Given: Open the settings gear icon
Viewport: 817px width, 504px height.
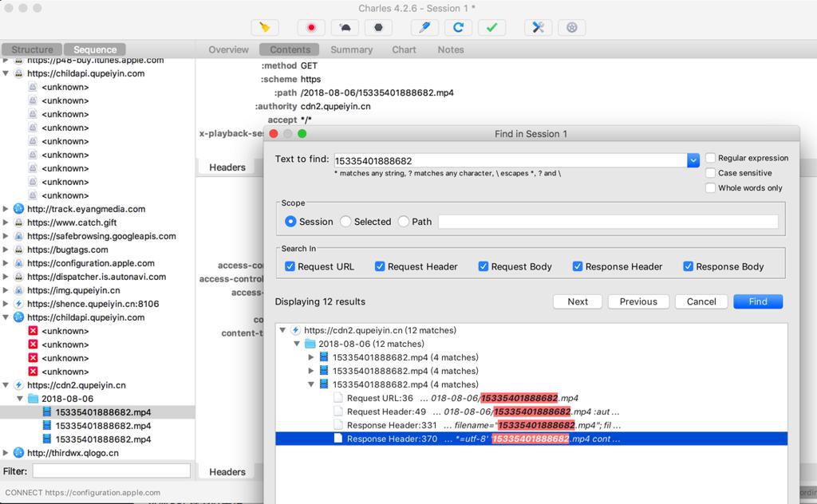Looking at the screenshot, I should 571,28.
